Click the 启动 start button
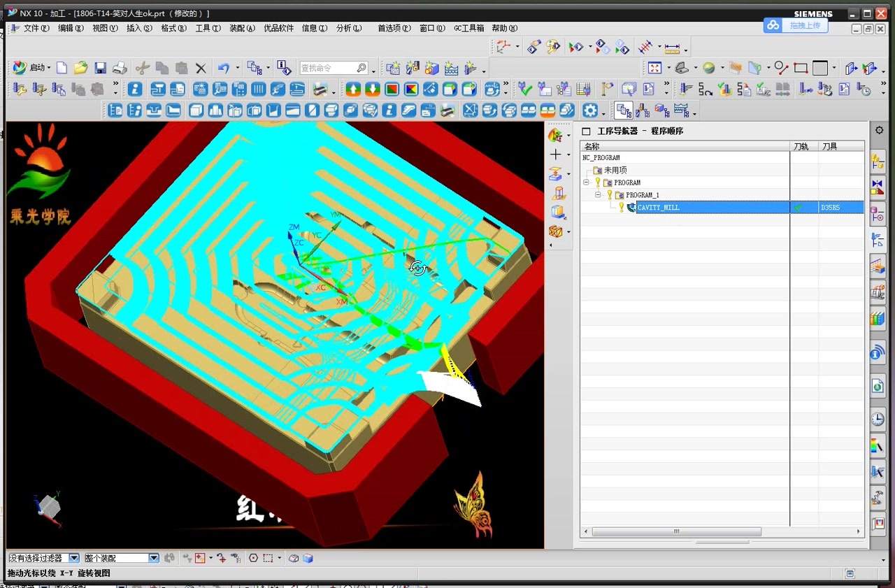The width and height of the screenshot is (895, 588). [31, 68]
